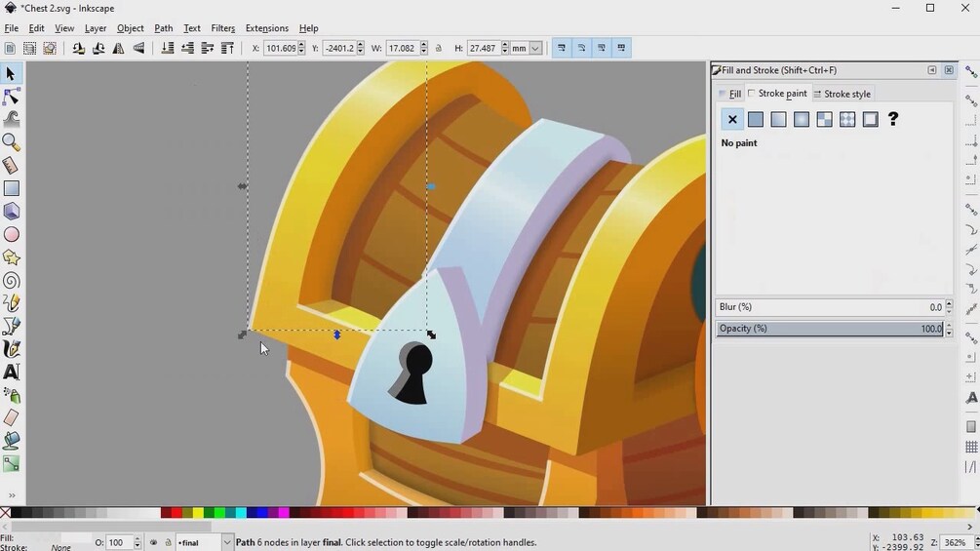This screenshot has height=551, width=980.
Task: Toggle scale rounded corners affect button
Action: (x=581, y=48)
